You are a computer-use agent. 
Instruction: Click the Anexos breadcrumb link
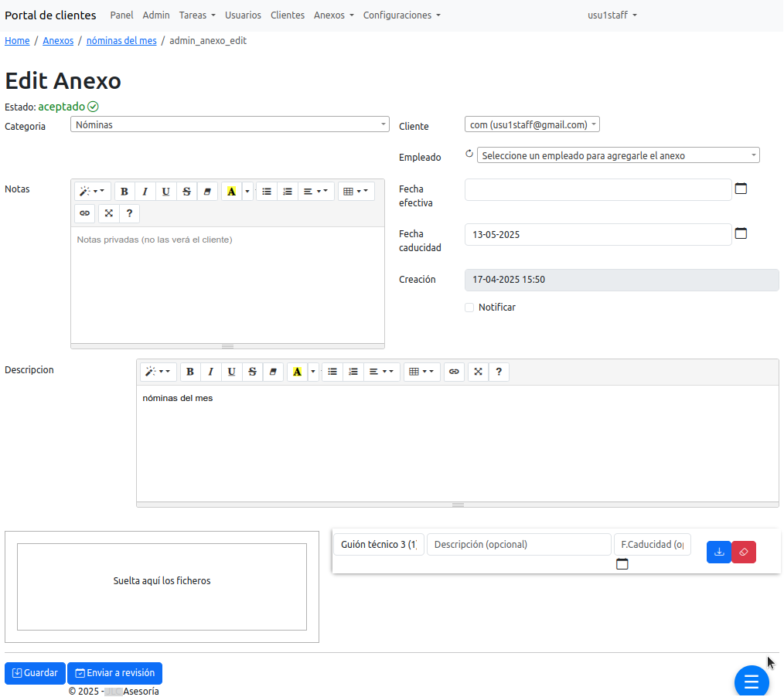pyautogui.click(x=58, y=40)
